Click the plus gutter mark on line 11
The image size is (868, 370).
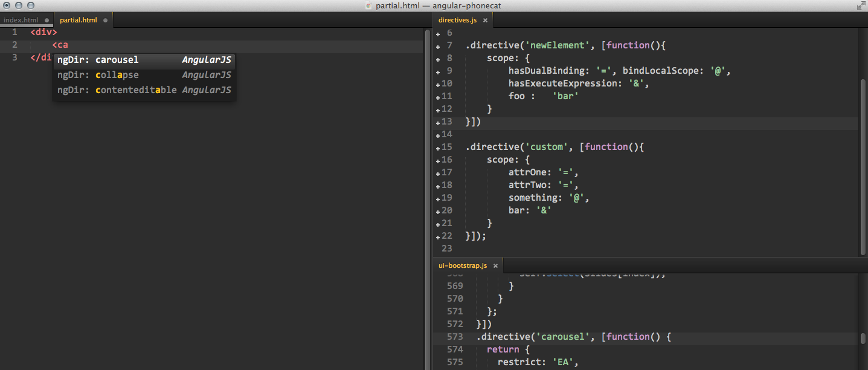(438, 98)
